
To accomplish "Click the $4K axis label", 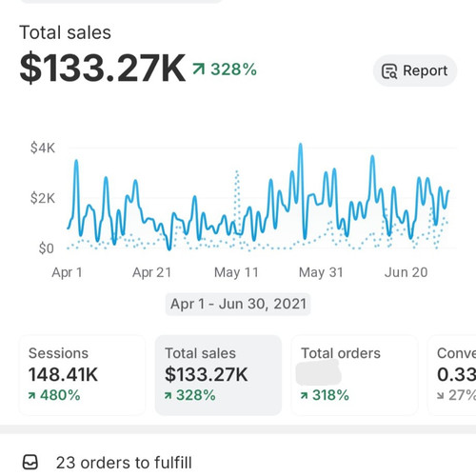I will [x=43, y=148].
